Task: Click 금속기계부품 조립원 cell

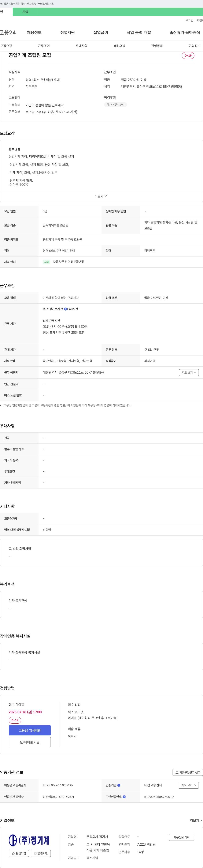Action: click(x=55, y=225)
